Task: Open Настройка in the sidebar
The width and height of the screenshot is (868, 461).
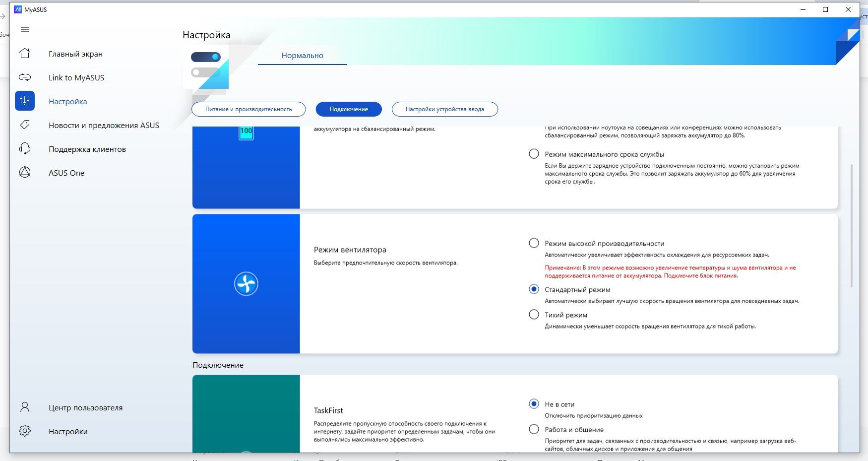Action: [x=68, y=102]
